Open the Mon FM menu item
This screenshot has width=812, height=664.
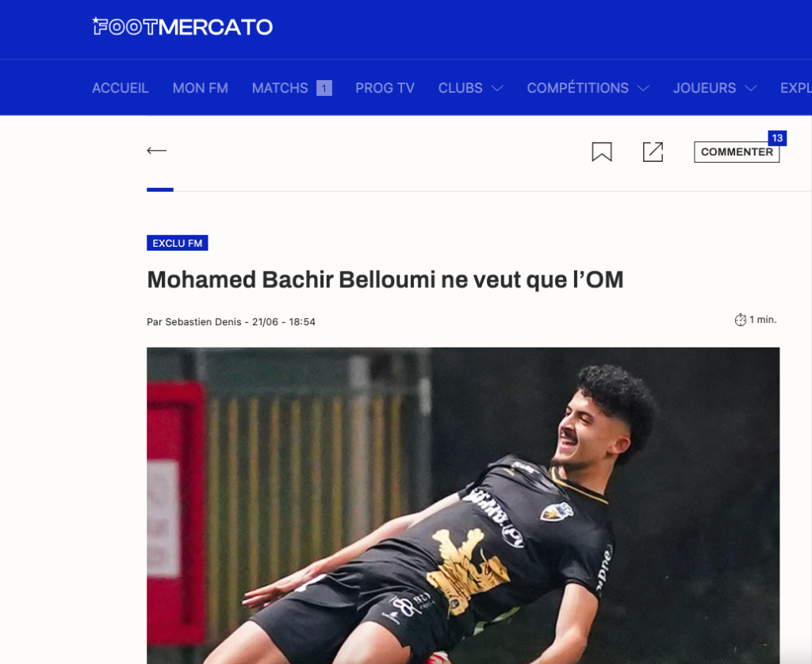point(201,88)
